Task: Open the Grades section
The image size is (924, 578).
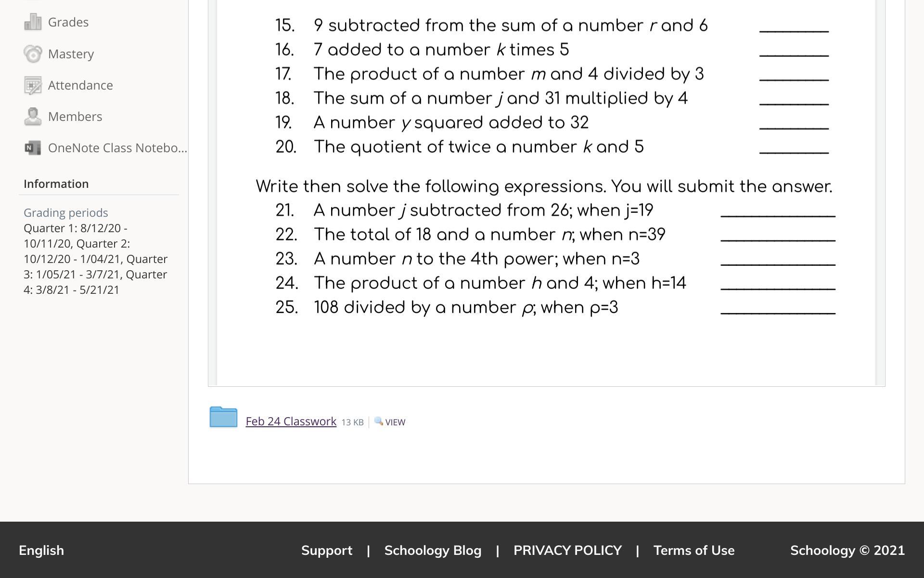Action: click(x=68, y=22)
